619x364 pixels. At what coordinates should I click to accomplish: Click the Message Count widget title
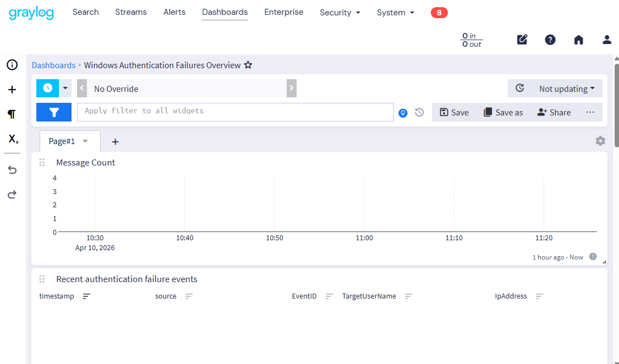86,162
